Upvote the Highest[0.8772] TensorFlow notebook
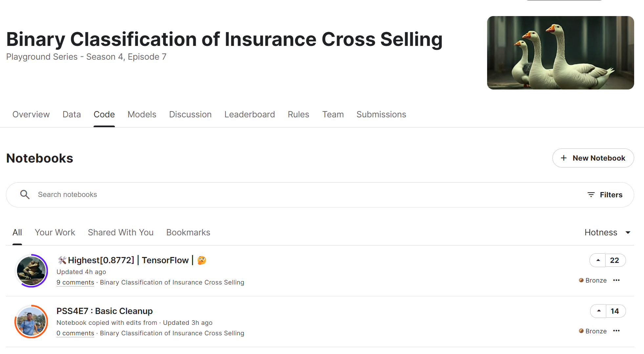644x354 pixels. coord(598,260)
